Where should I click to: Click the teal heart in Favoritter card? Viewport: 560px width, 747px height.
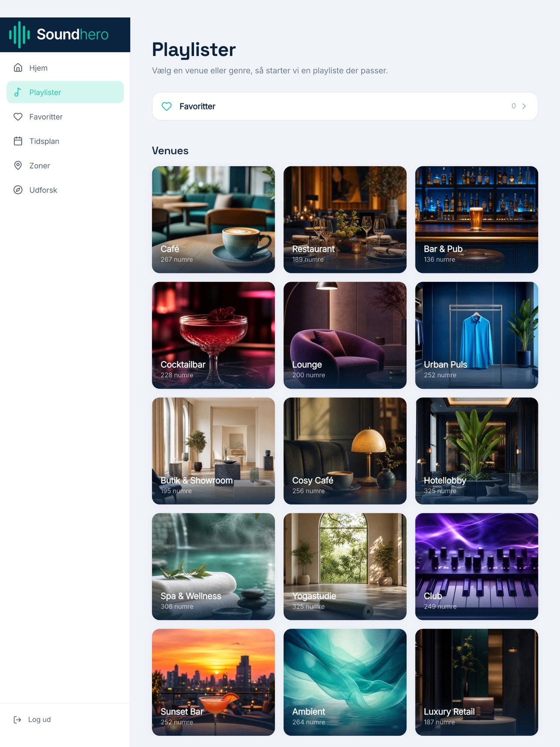tap(167, 106)
